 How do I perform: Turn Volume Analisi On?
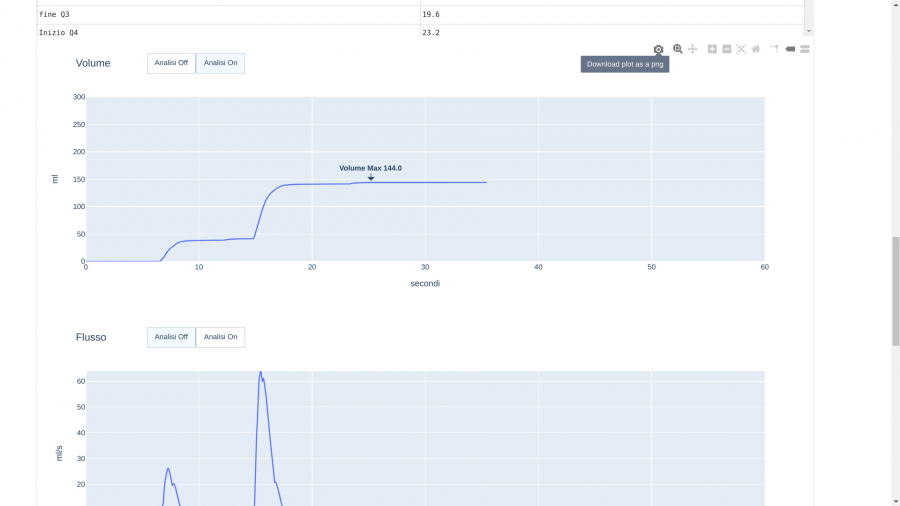220,63
